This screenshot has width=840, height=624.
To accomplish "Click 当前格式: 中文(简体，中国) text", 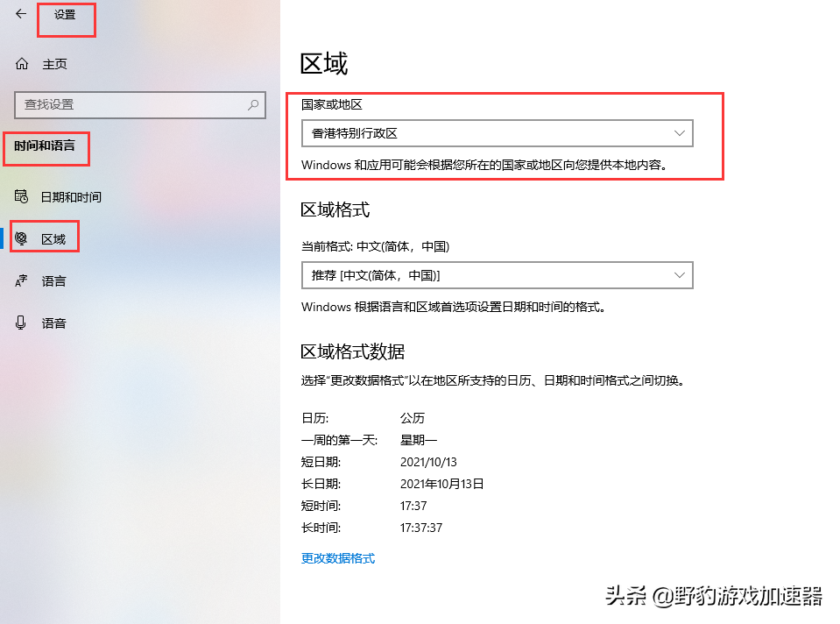I will [x=375, y=246].
